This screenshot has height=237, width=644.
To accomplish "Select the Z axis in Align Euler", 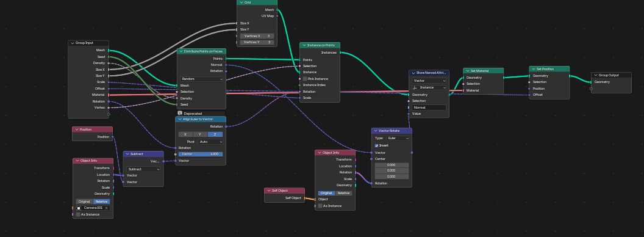I will tap(215, 134).
